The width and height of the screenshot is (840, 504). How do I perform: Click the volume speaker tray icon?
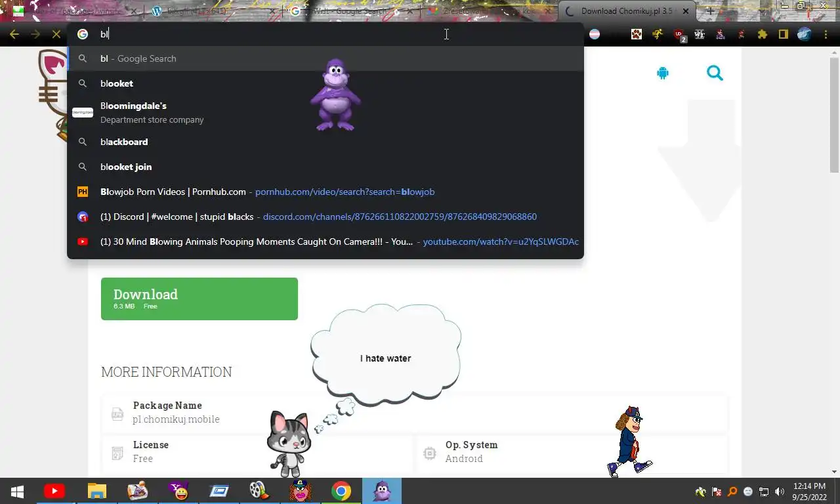tap(780, 492)
